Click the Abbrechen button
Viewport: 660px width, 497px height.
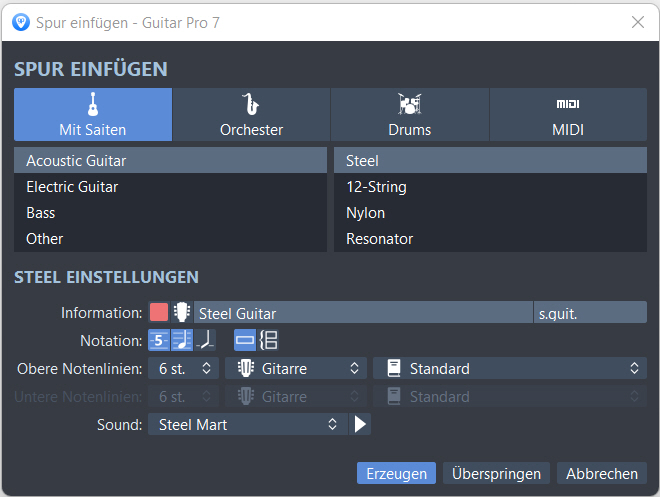tap(602, 474)
